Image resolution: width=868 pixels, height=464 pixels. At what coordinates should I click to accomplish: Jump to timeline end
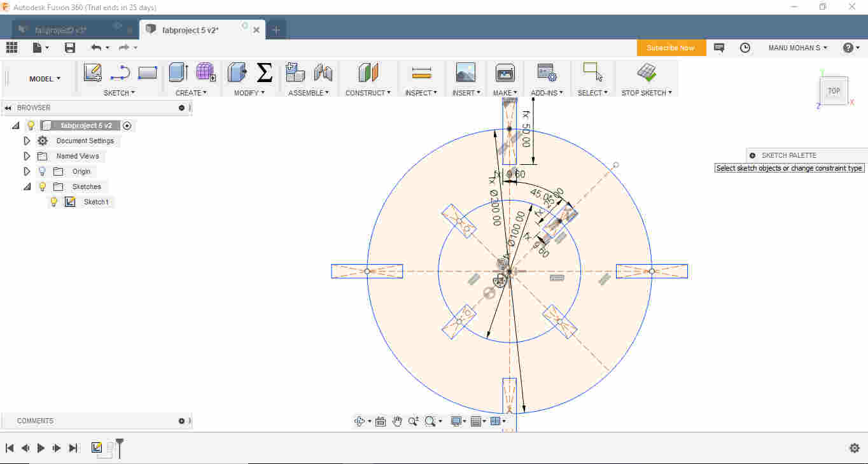(73, 448)
